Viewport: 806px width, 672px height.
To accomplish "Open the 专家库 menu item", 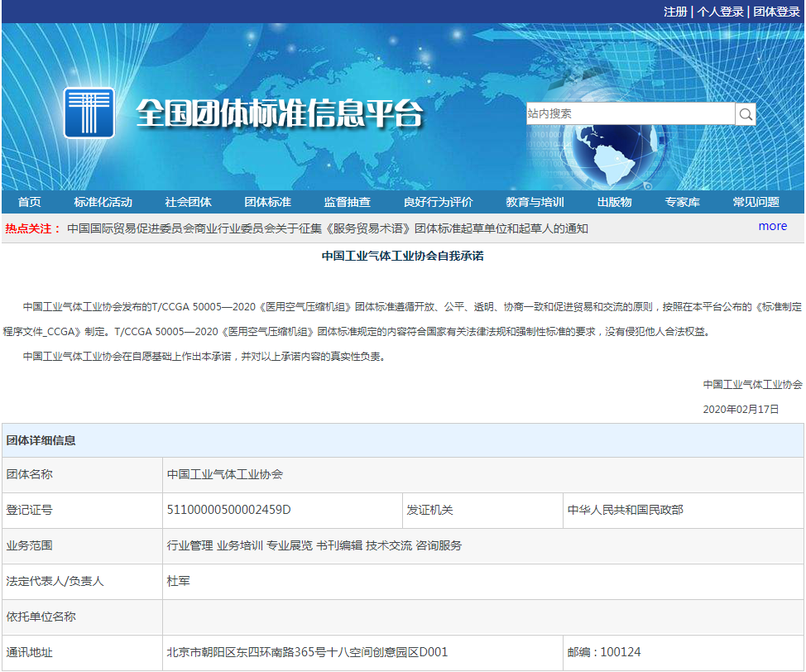I will (x=683, y=202).
